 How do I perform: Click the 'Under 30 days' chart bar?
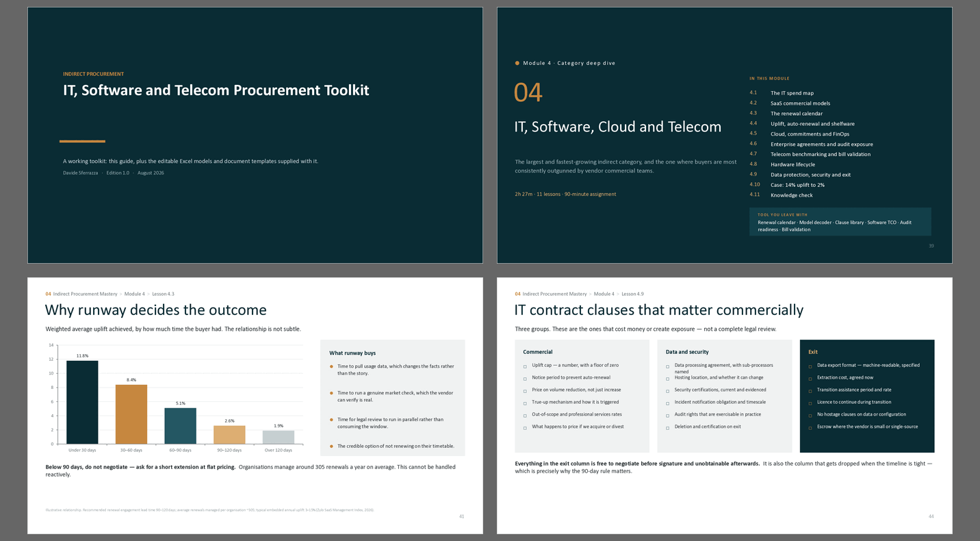[82, 402]
